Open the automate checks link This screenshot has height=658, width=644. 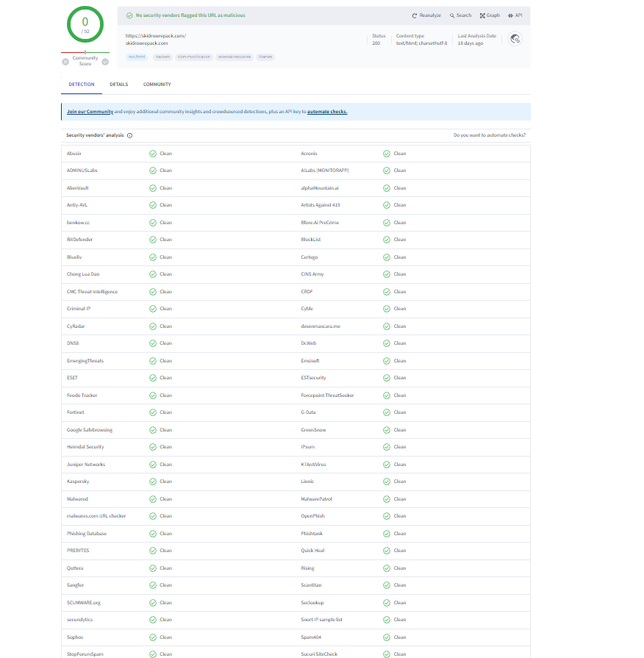click(x=327, y=112)
